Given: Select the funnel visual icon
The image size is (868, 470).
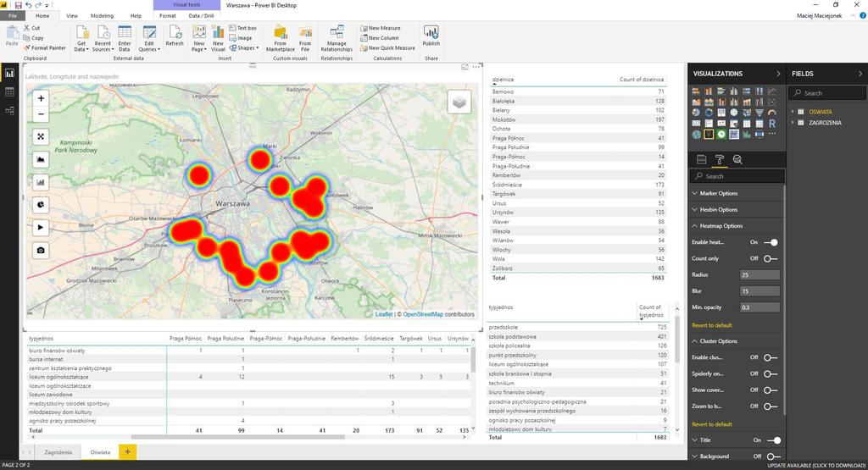Looking at the screenshot, I should (x=759, y=113).
